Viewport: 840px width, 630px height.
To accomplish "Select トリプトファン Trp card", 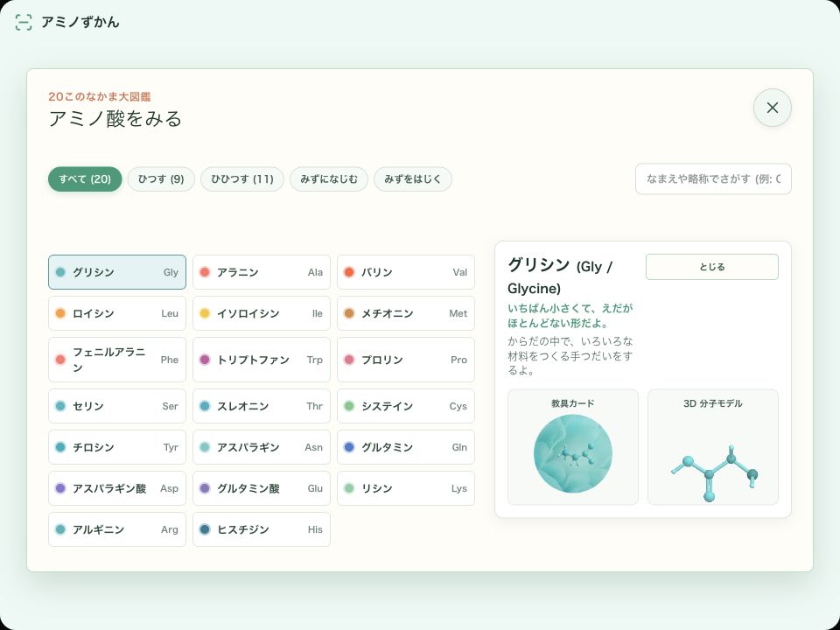I will (x=262, y=360).
